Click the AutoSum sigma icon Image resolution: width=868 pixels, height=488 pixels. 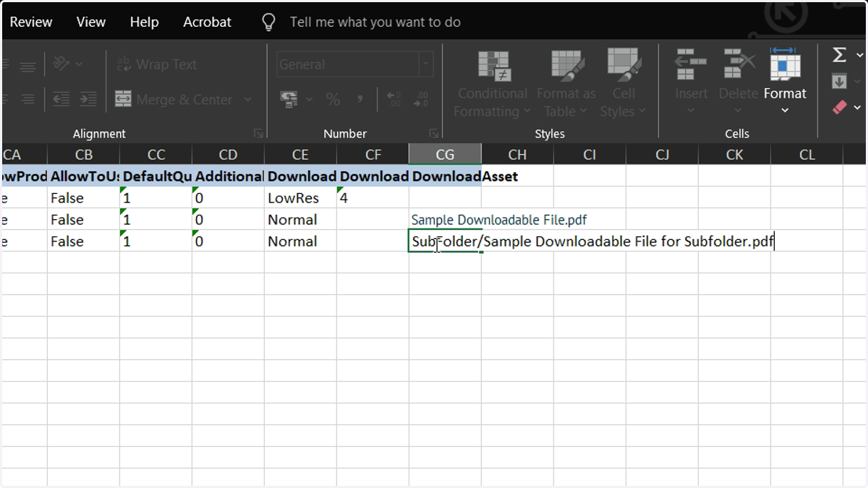839,55
